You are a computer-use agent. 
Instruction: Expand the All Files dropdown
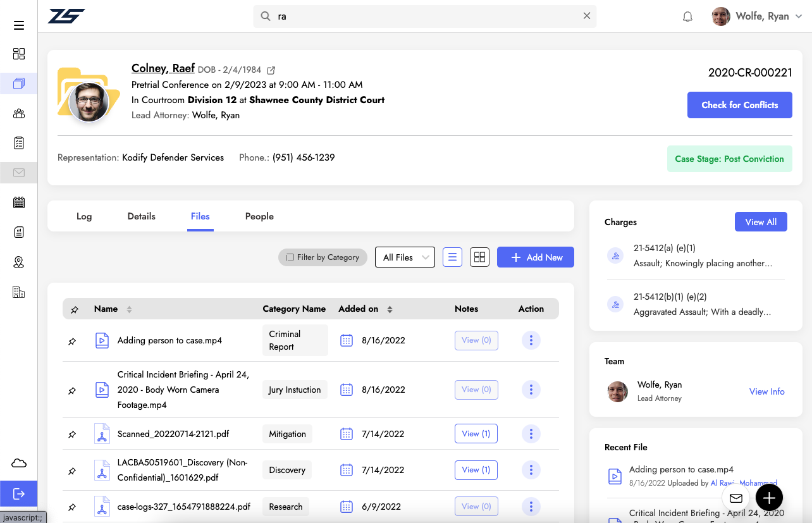tap(405, 257)
